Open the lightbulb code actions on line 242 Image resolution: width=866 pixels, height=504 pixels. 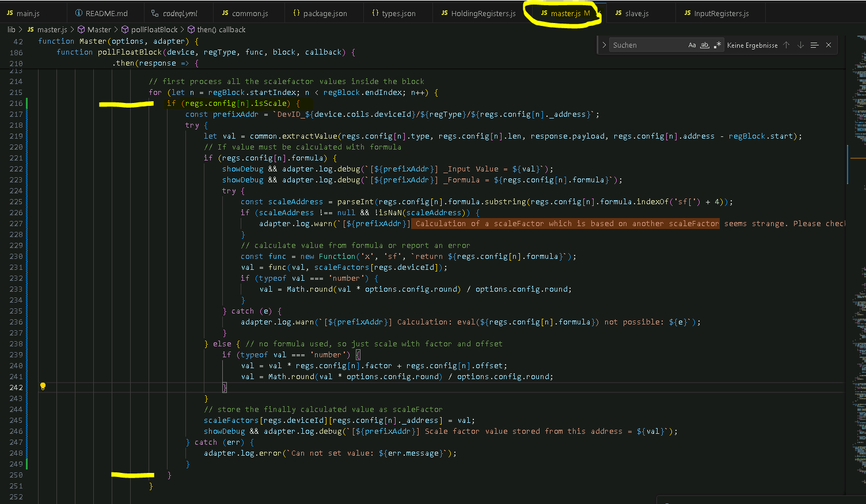click(43, 387)
